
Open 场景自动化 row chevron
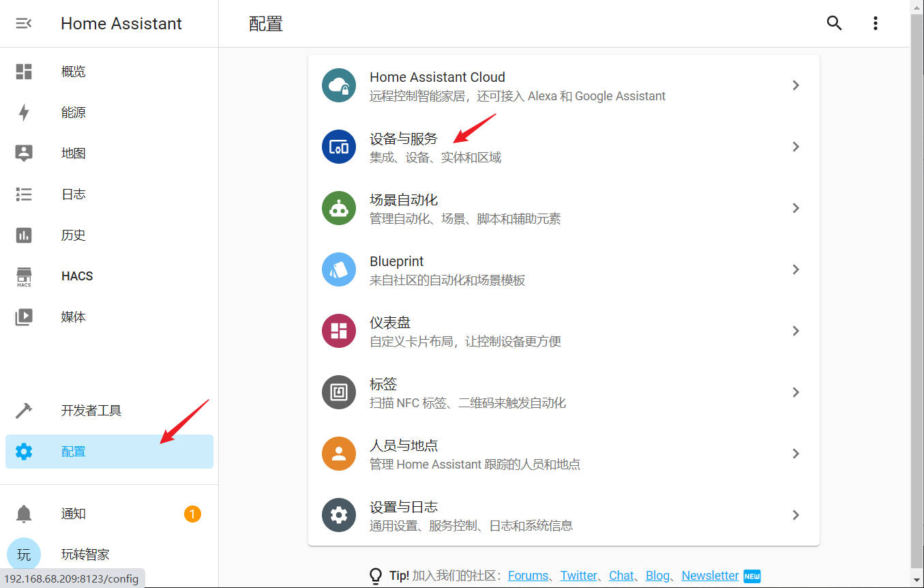(x=796, y=208)
